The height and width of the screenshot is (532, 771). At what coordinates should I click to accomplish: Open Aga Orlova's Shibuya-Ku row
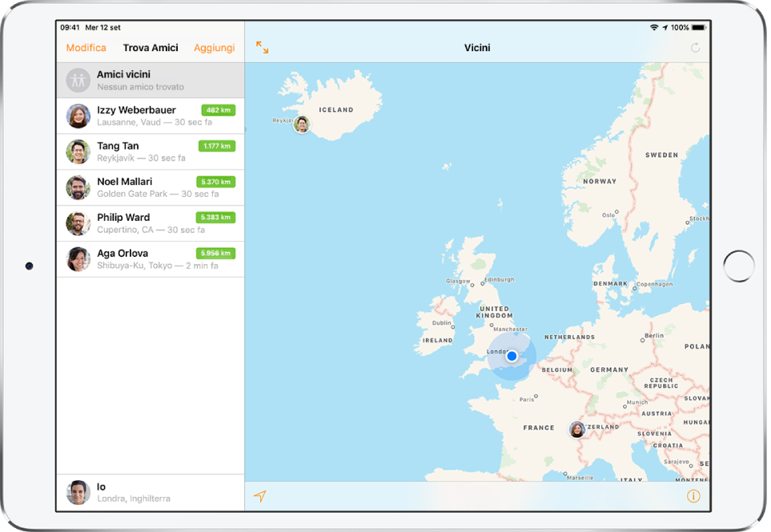point(151,259)
